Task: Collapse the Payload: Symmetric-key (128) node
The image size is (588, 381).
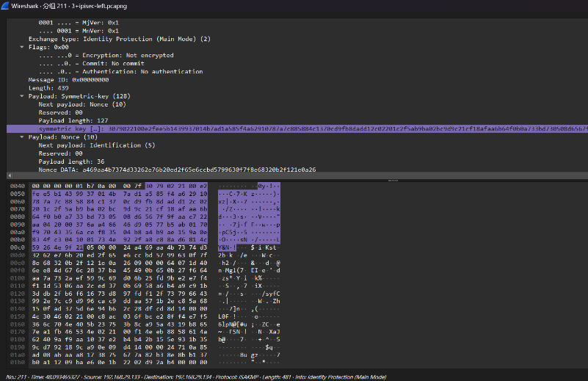Action: coord(22,96)
